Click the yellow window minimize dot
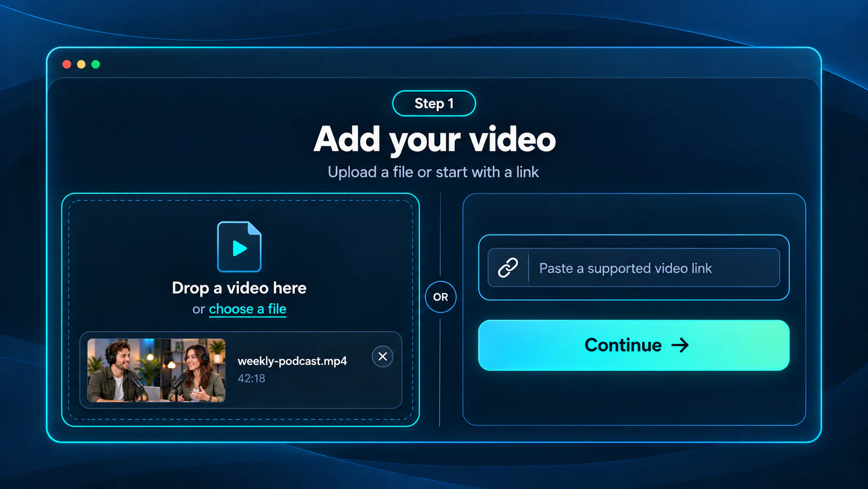The image size is (868, 489). click(82, 64)
